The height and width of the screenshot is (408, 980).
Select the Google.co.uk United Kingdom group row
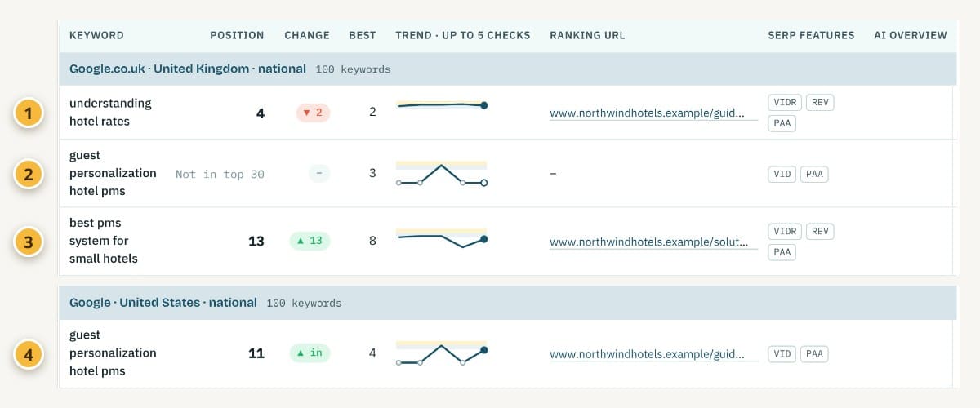click(x=507, y=69)
